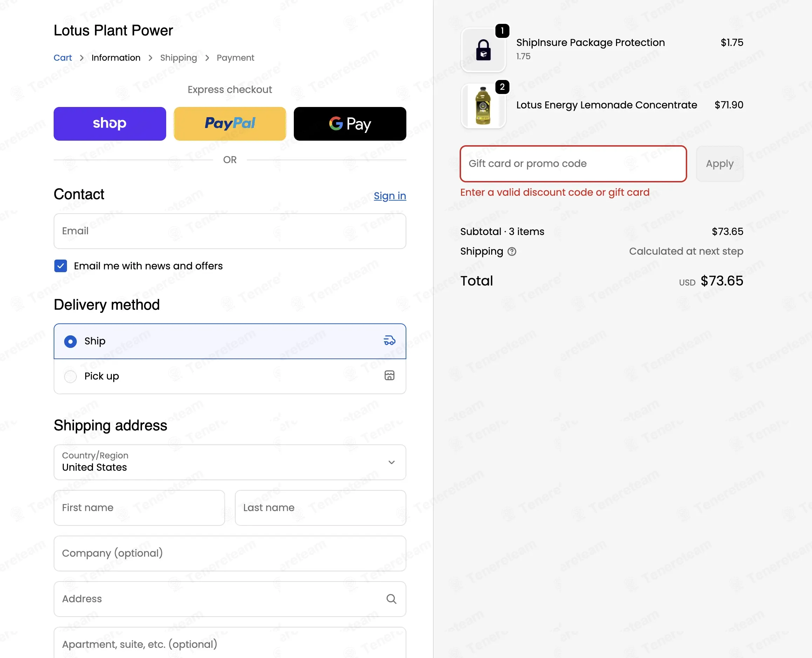
Task: Click the Shop Pay express checkout button
Action: click(x=109, y=123)
